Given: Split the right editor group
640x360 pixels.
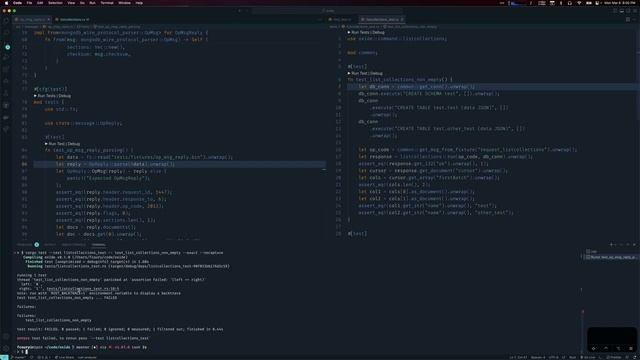Looking at the screenshot, I should point(628,19).
